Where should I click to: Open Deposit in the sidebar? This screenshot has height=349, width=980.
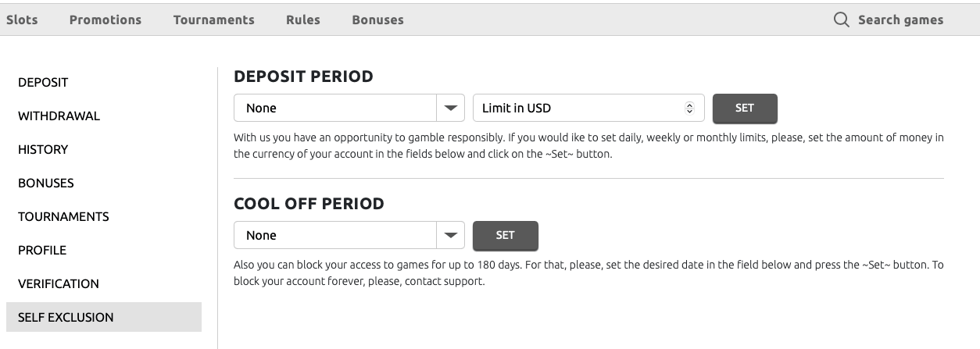[43, 82]
